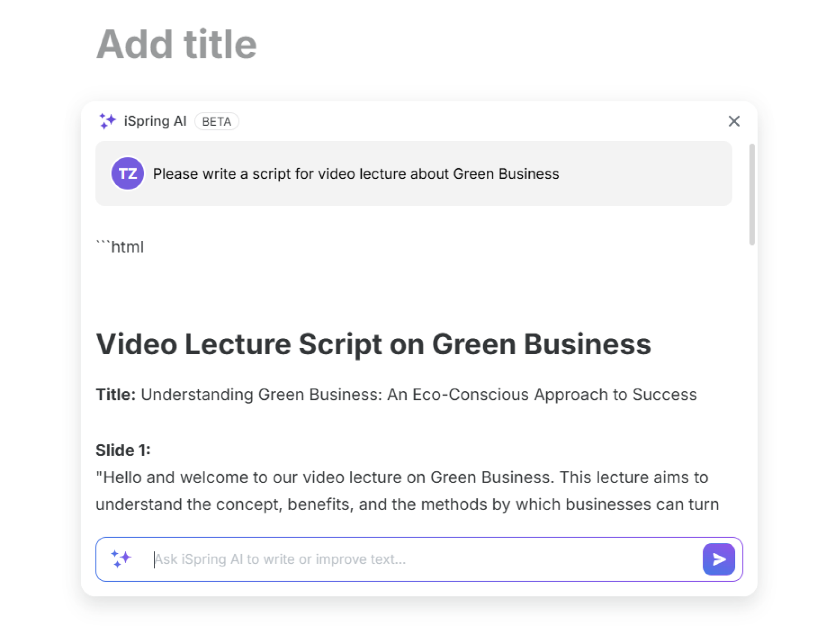Click the sparkle icon inside the prompt field
Image resolution: width=840 pixels, height=630 pixels.
(121, 559)
